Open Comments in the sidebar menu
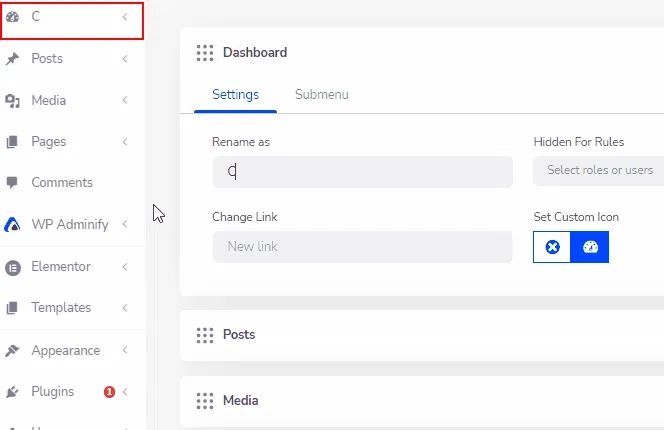664x430 pixels. point(62,183)
